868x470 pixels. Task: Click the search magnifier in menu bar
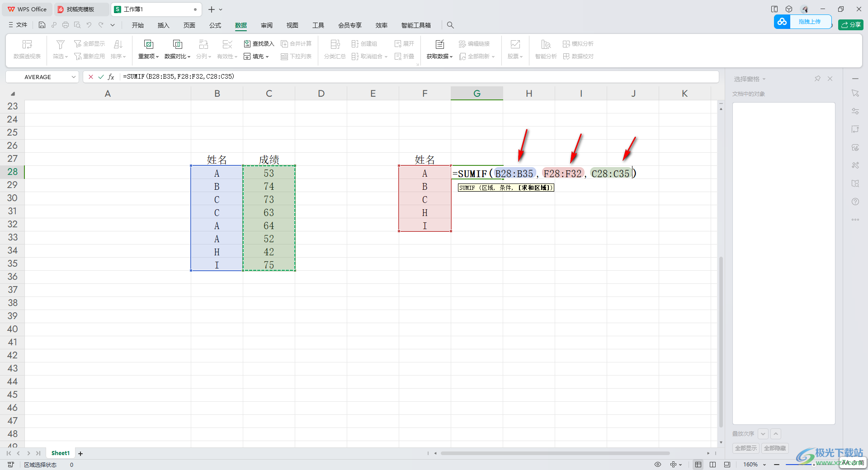click(450, 25)
